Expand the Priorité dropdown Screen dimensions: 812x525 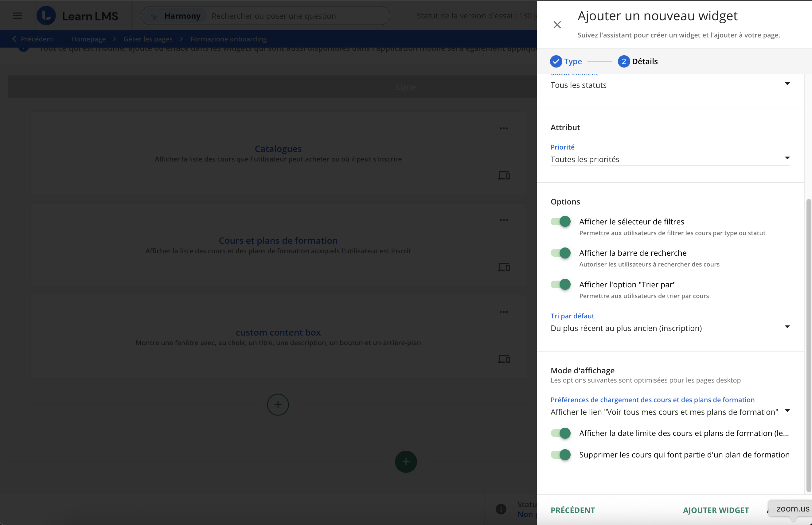tap(670, 159)
